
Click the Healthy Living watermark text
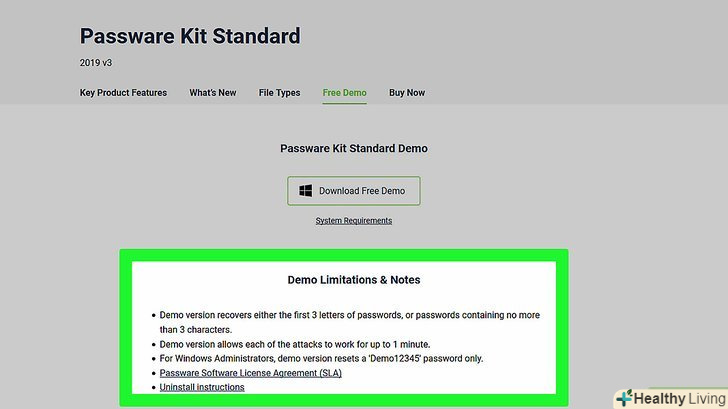pyautogui.click(x=678, y=398)
